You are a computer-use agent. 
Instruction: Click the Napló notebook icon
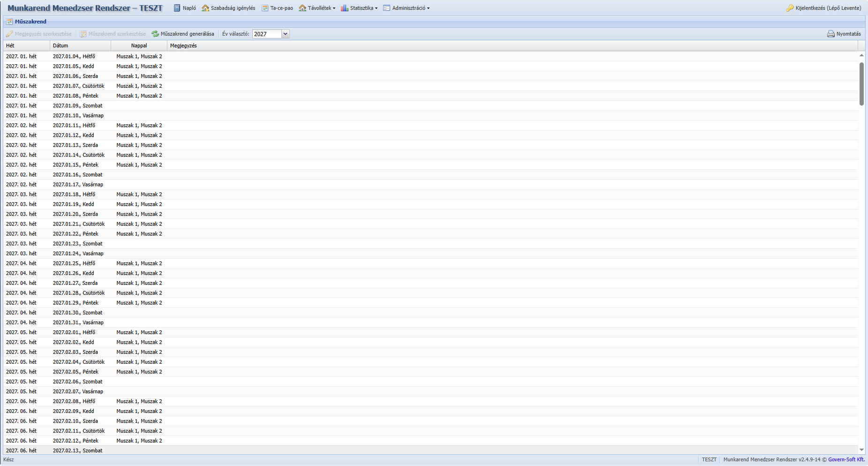177,8
